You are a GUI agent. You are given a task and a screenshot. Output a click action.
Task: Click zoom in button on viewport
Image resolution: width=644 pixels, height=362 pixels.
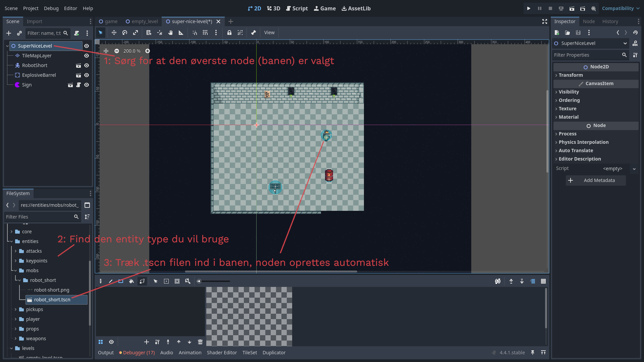click(148, 51)
